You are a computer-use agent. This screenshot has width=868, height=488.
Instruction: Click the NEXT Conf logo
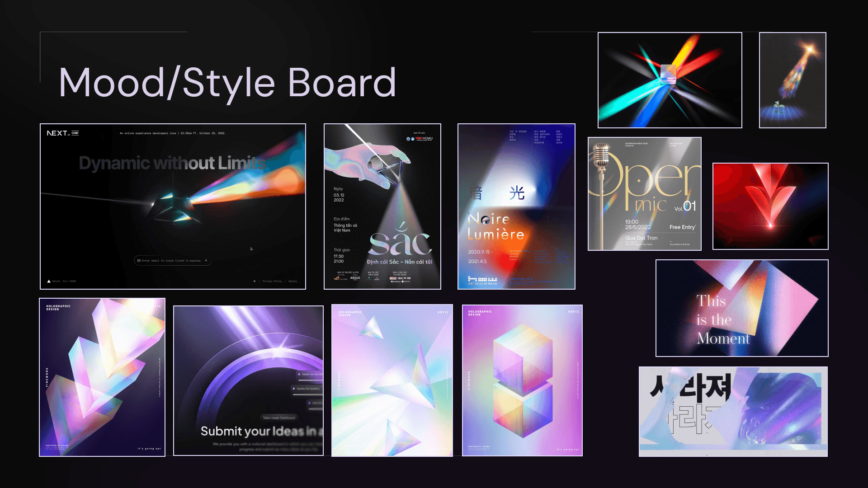coord(62,133)
